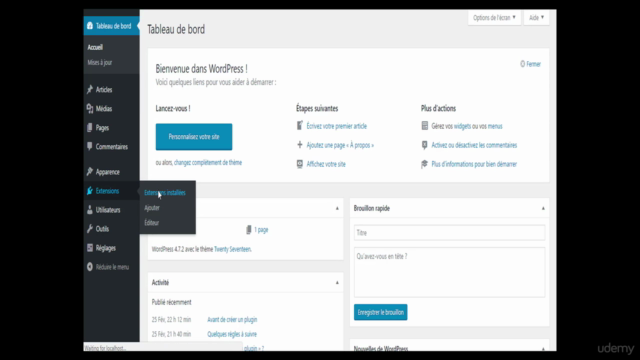Click Personnalisez votre site button
Image resolution: width=640 pixels, height=360 pixels.
pos(194,137)
